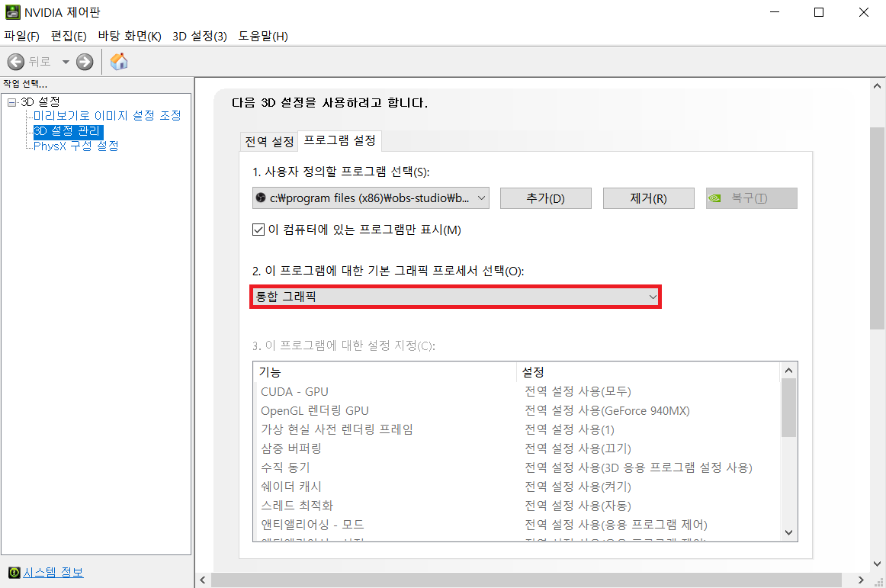886x588 pixels.
Task: Click the main panel scroll-down arrow
Action: point(877,564)
